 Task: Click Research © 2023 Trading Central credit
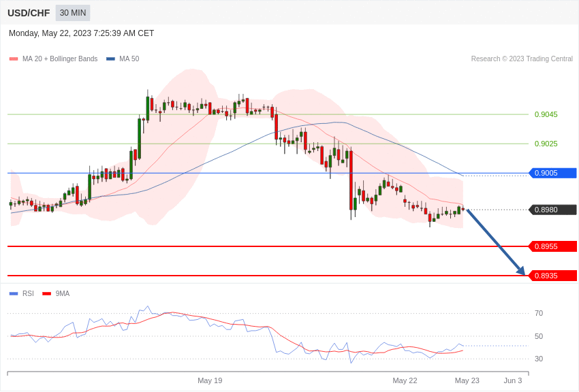click(x=522, y=59)
